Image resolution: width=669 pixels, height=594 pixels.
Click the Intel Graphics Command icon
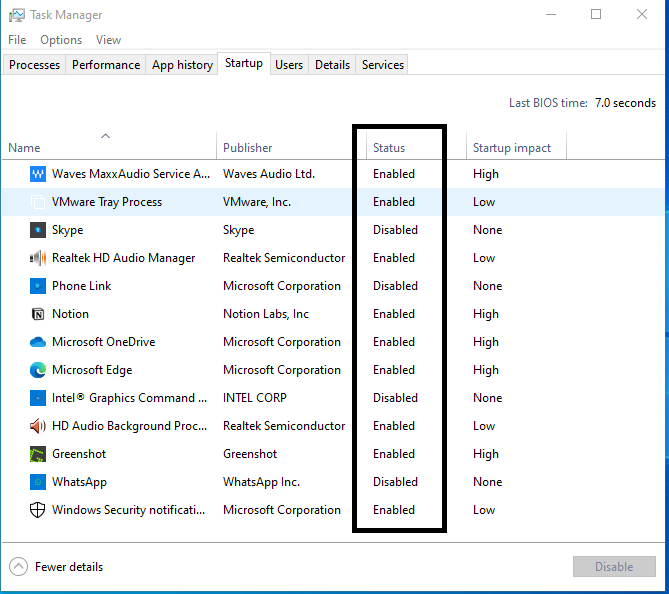tap(38, 398)
